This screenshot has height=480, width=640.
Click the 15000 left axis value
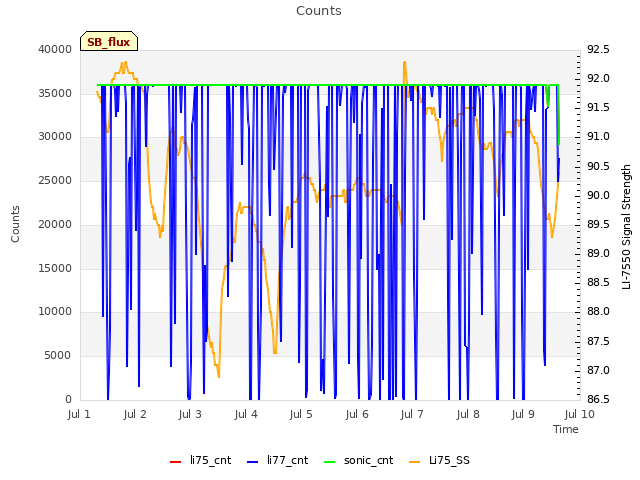(x=55, y=268)
